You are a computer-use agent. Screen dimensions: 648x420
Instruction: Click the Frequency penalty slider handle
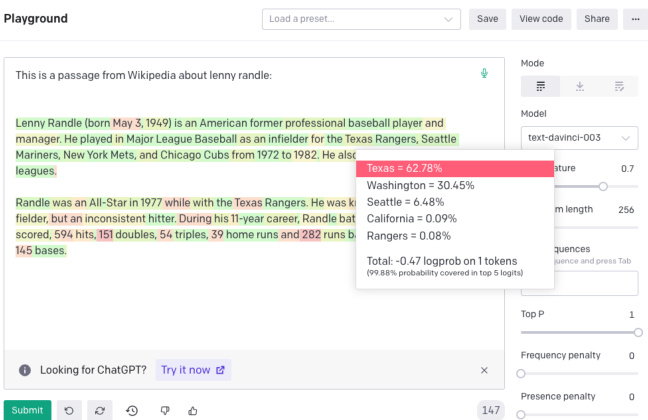pyautogui.click(x=521, y=373)
